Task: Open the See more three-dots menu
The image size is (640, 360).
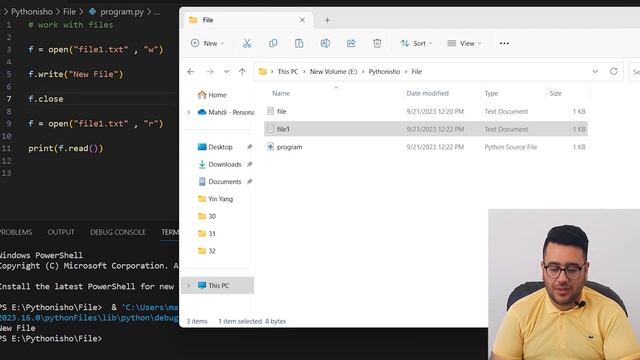Action: [x=504, y=43]
